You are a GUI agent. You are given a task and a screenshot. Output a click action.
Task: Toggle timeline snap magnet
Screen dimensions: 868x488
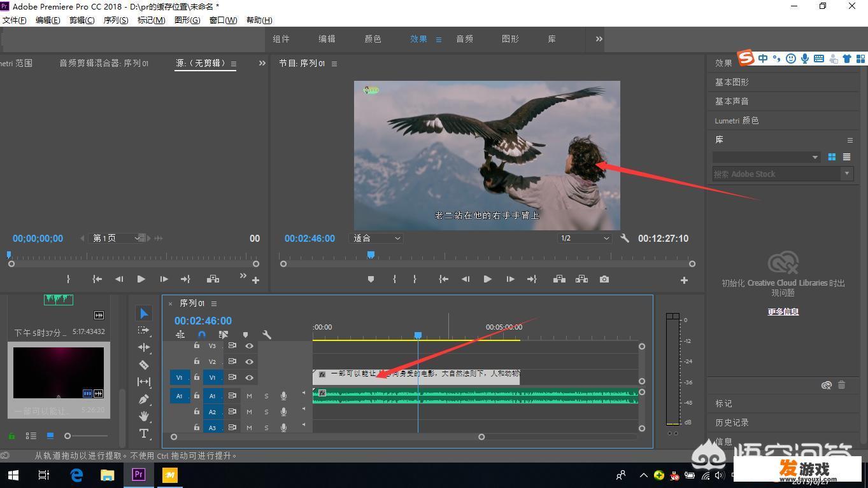coord(202,335)
